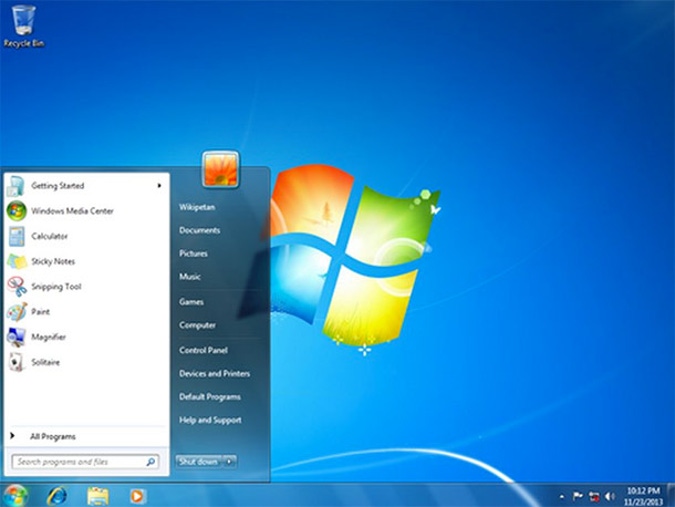
Task: Open Calculator via its icon
Action: [17, 236]
